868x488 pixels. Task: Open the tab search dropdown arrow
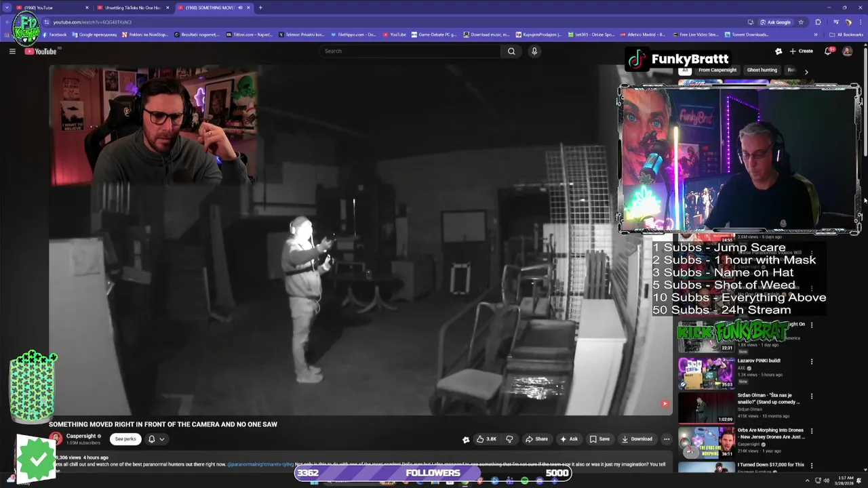(6, 7)
